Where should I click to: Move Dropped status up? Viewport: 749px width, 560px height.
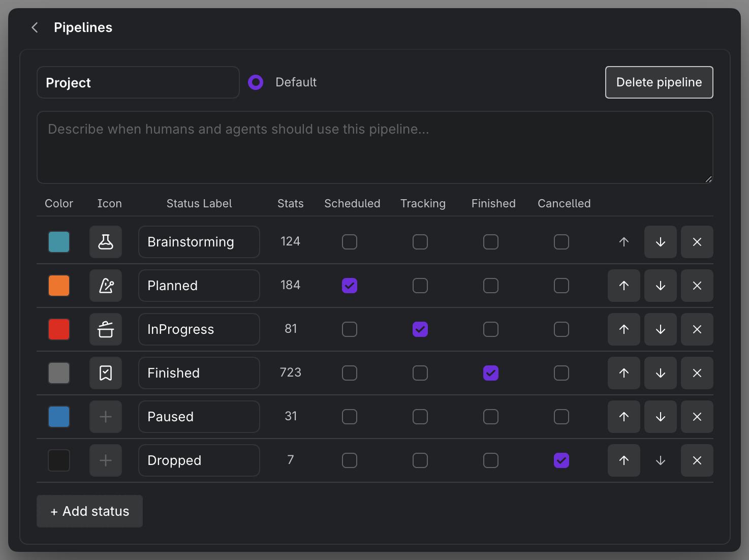click(x=624, y=460)
